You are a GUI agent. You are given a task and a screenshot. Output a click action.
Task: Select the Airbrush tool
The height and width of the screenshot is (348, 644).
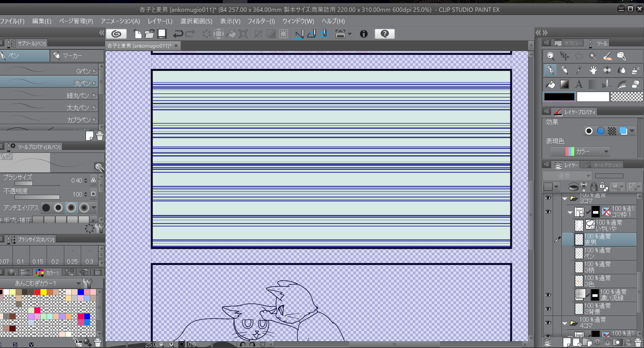636,70
